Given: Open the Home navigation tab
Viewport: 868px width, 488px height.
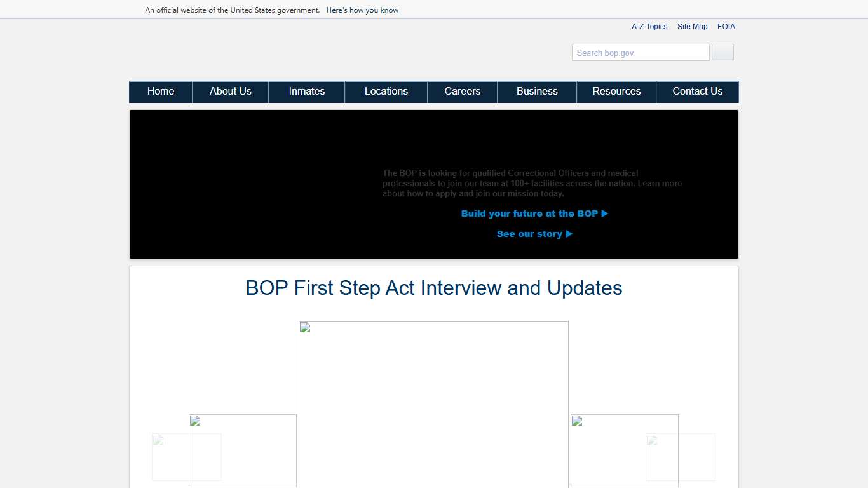Looking at the screenshot, I should point(160,91).
